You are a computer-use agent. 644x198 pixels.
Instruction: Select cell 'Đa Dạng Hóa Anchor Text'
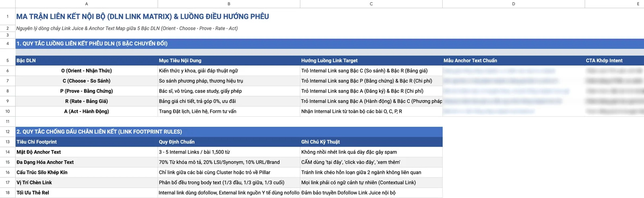click(87, 162)
